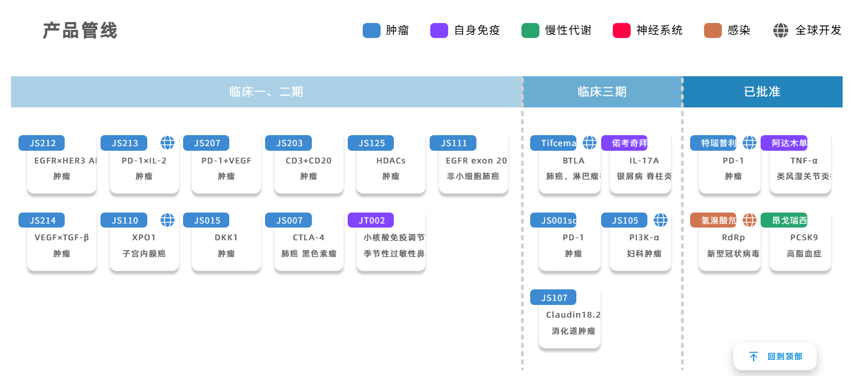Viewport: 868px width, 376px height.
Task: Open the JS015 product tag
Action: pos(206,220)
